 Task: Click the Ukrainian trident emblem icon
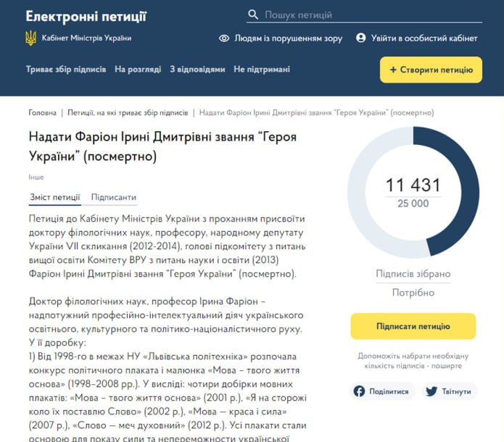pyautogui.click(x=31, y=38)
